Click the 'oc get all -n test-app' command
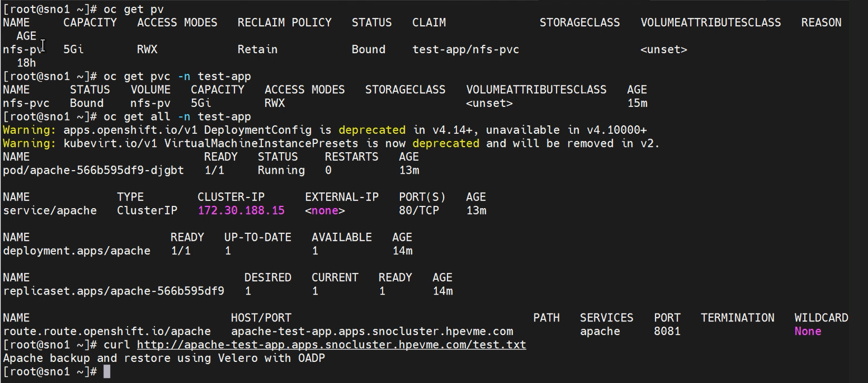Screen dimensions: 868x383 tap(177, 117)
